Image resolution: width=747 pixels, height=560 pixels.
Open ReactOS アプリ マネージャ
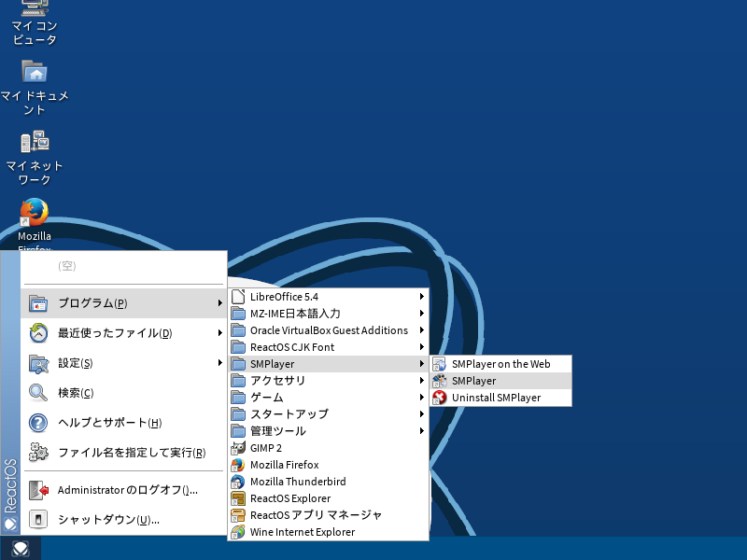point(316,515)
